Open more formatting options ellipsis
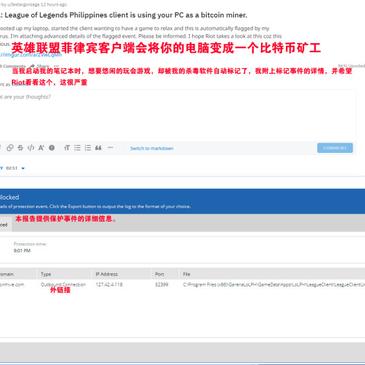 click(x=110, y=148)
